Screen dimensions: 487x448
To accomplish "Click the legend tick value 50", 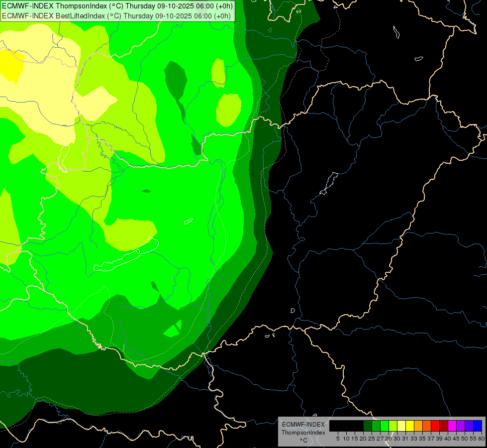I will tap(465, 439).
